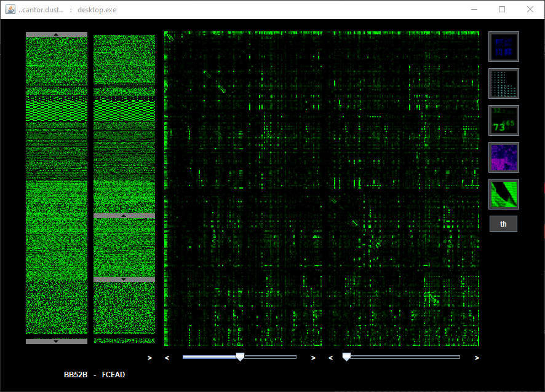
Task: Select the bright green curve visualization icon
Action: pyautogui.click(x=503, y=194)
